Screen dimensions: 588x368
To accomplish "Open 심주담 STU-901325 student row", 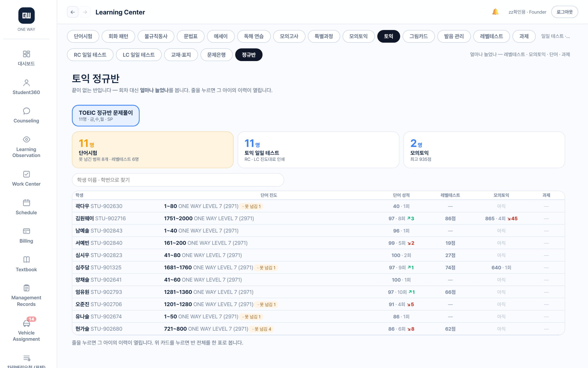I will click(x=318, y=268).
